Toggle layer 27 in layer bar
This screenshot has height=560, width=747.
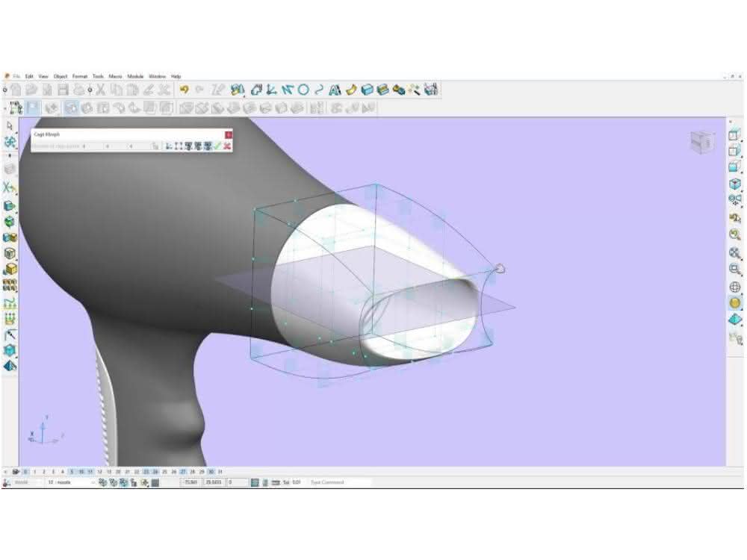click(x=183, y=472)
